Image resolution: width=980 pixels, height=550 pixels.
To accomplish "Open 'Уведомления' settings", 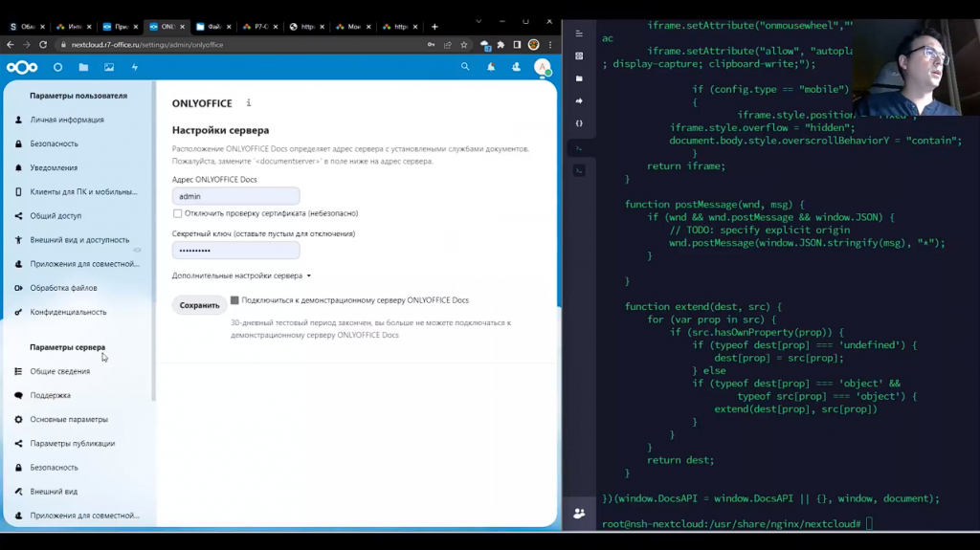I will pyautogui.click(x=54, y=167).
